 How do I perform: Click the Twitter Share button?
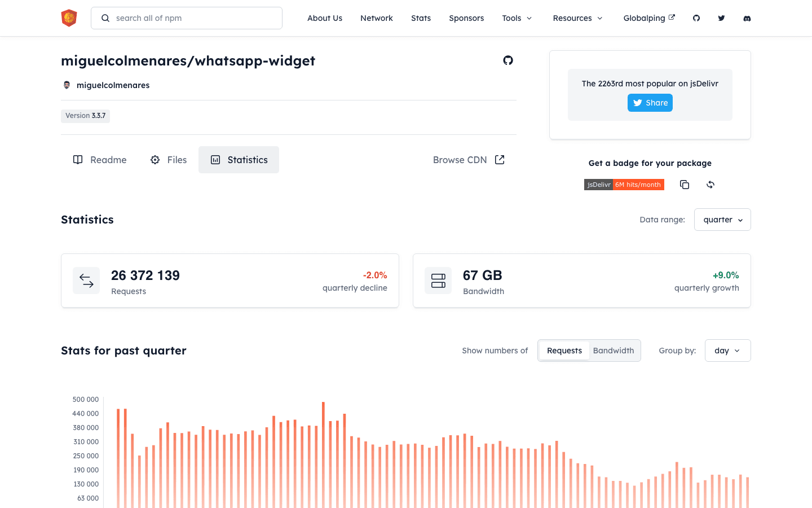pyautogui.click(x=650, y=103)
